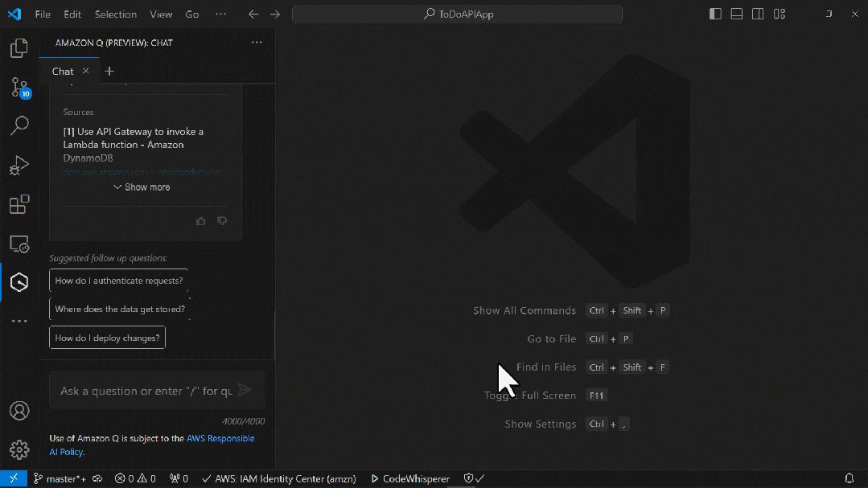The image size is (868, 488).
Task: Open the Explorer view icon
Action: coord(19,49)
